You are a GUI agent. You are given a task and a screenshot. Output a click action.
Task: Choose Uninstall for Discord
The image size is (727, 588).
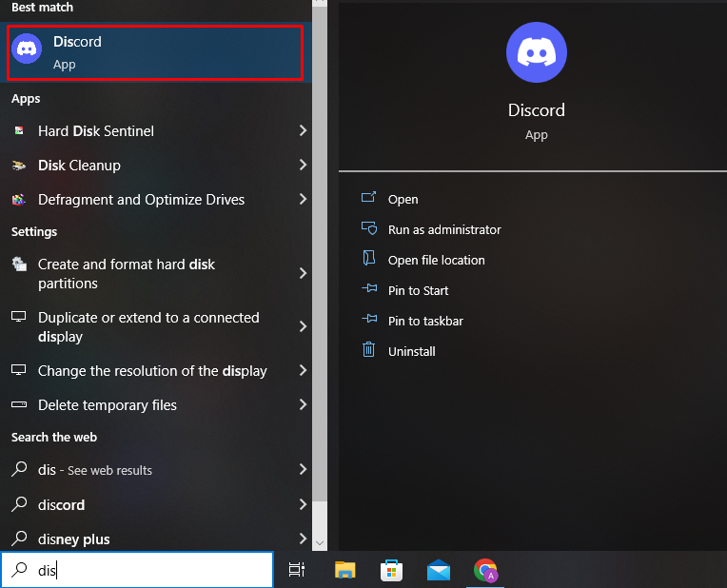[411, 351]
